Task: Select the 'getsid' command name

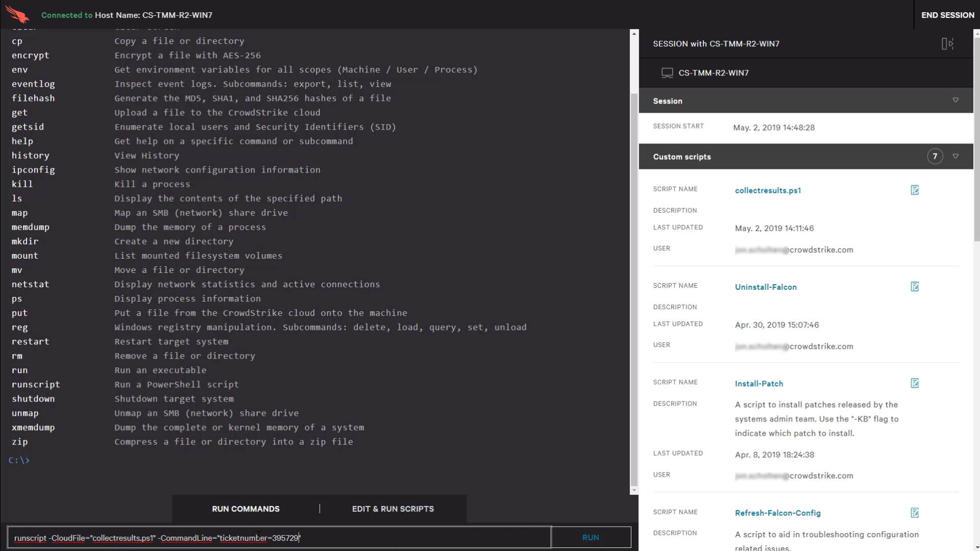Action: pyautogui.click(x=28, y=127)
